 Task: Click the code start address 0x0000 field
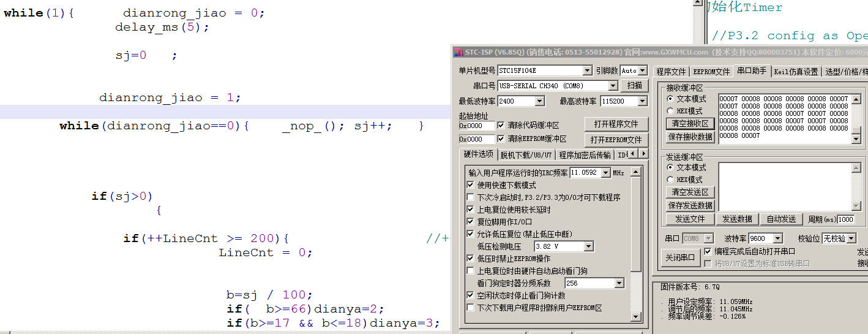coord(477,125)
